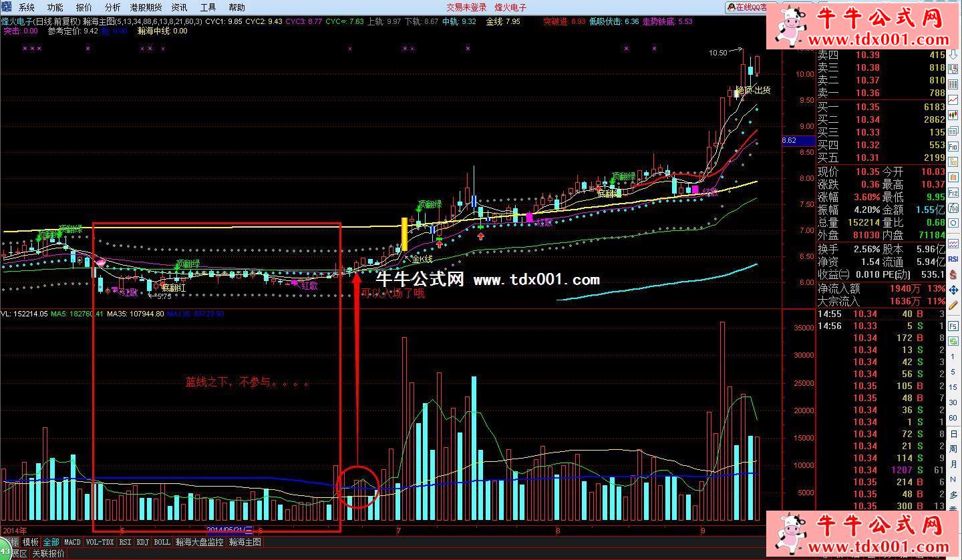Select the MACD indicator tab
Image resolution: width=962 pixels, height=560 pixels.
[72, 542]
